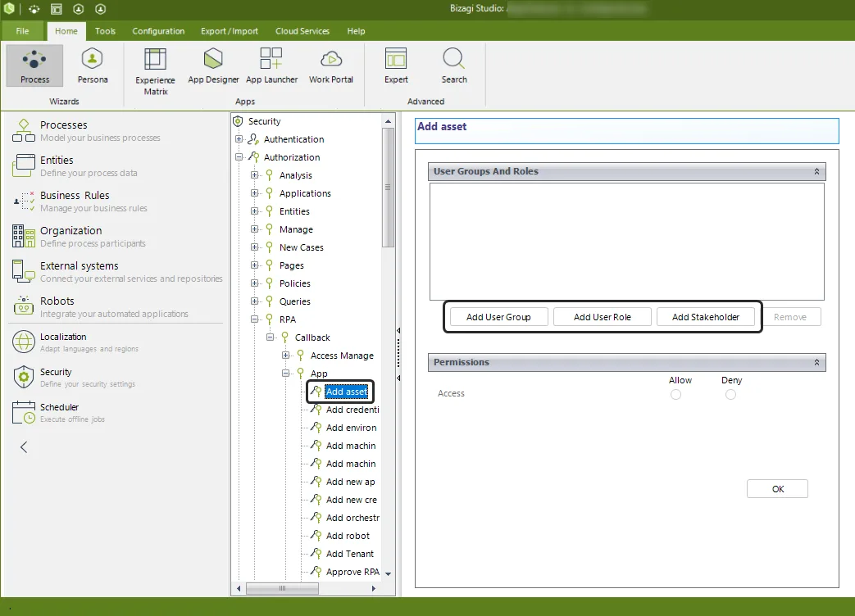Launch the Persona wizard
Image resolution: width=855 pixels, height=616 pixels.
pos(92,66)
